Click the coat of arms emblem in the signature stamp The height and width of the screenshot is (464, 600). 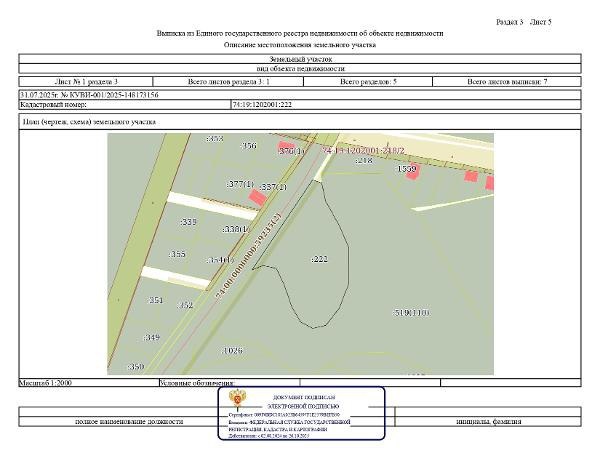238,399
